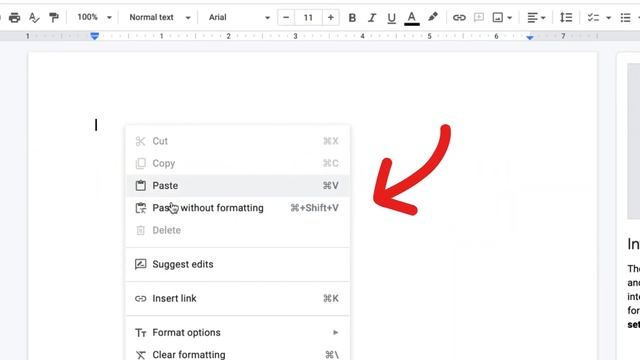
Task: Choose Paste from the context menu
Action: click(238, 186)
